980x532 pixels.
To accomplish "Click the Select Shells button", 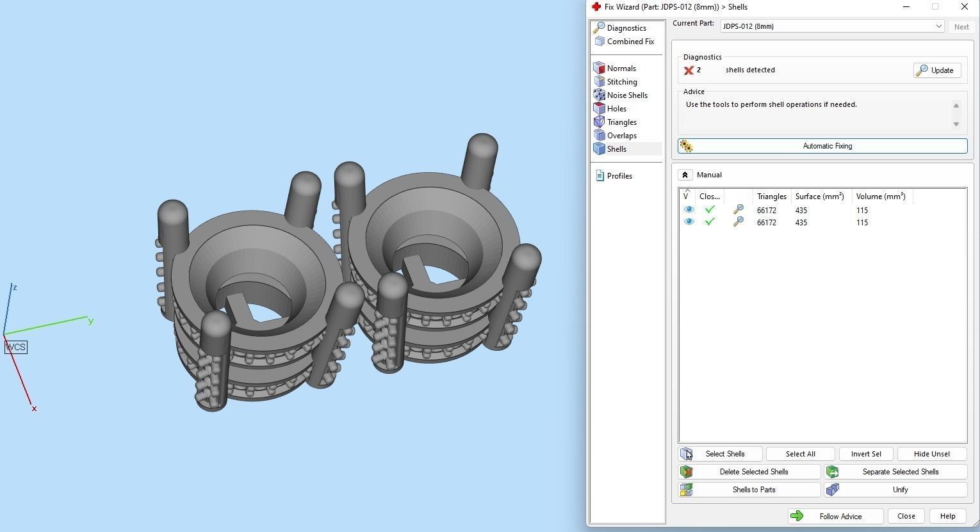I will 720,454.
